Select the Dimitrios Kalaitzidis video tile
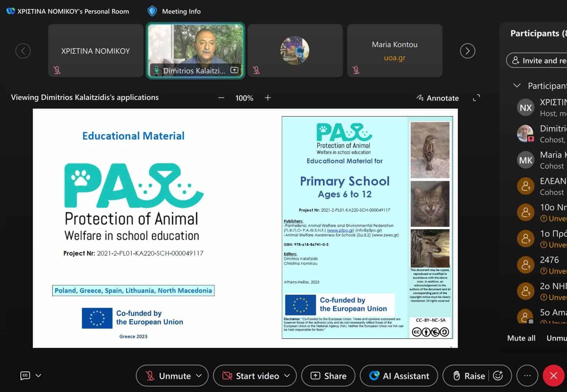 click(x=195, y=51)
